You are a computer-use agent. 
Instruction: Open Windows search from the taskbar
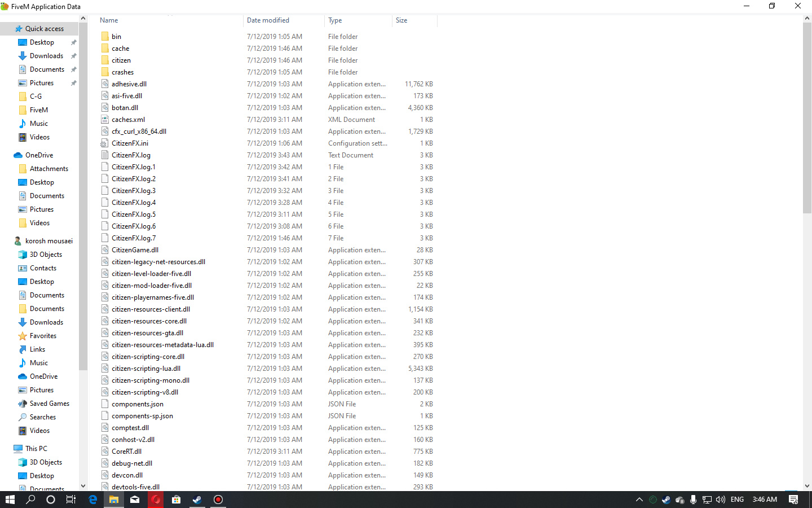(x=30, y=500)
